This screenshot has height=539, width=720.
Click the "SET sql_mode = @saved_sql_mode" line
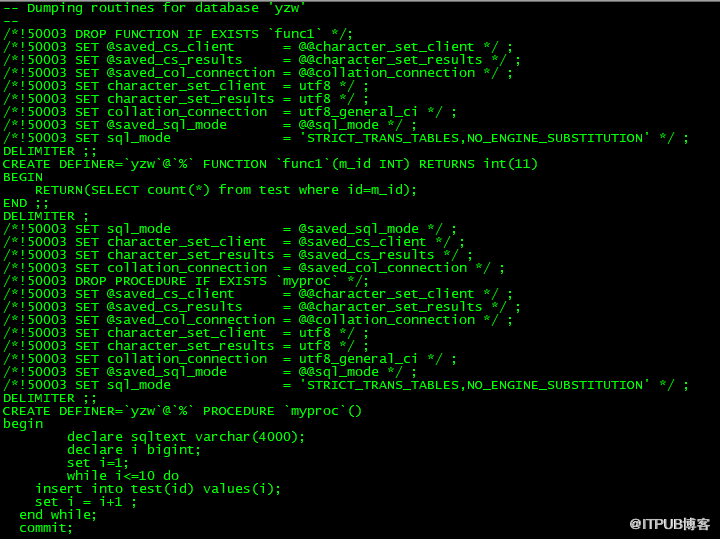(x=230, y=229)
